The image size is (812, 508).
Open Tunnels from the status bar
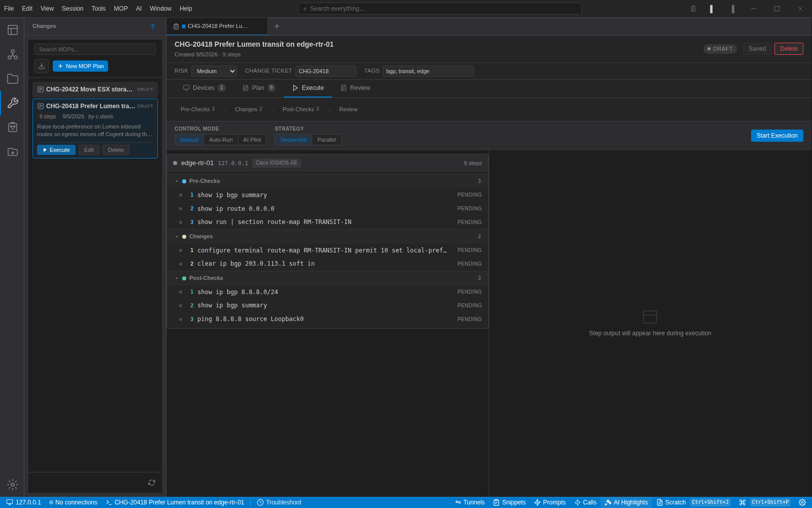[470, 502]
